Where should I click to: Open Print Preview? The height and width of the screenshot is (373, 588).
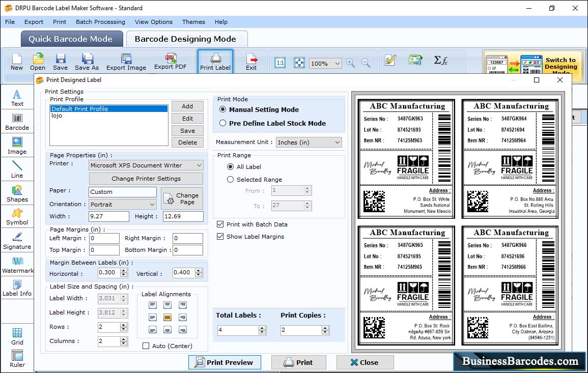tap(225, 362)
